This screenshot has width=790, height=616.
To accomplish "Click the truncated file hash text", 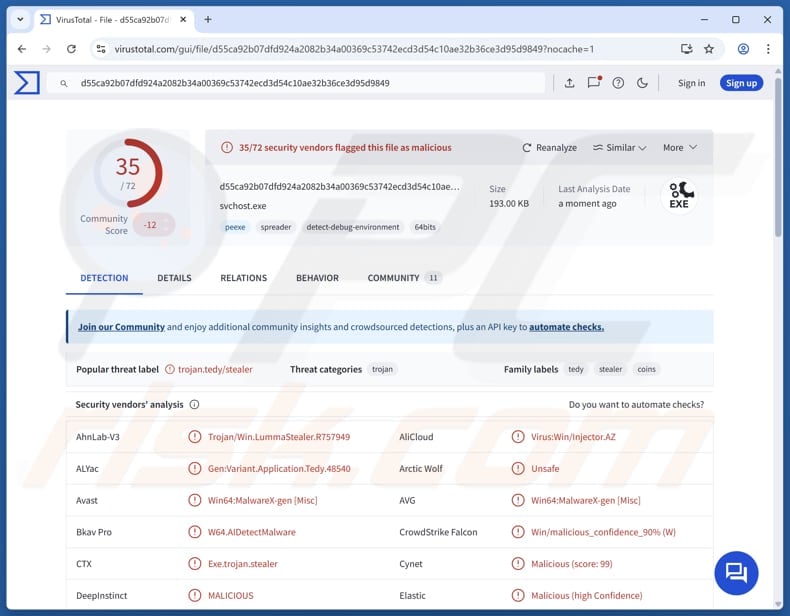I will [340, 187].
